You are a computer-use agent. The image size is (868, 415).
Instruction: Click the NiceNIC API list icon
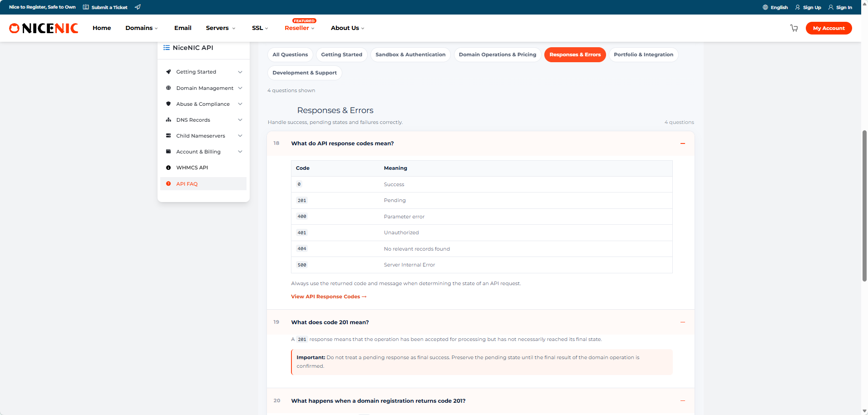tap(167, 48)
